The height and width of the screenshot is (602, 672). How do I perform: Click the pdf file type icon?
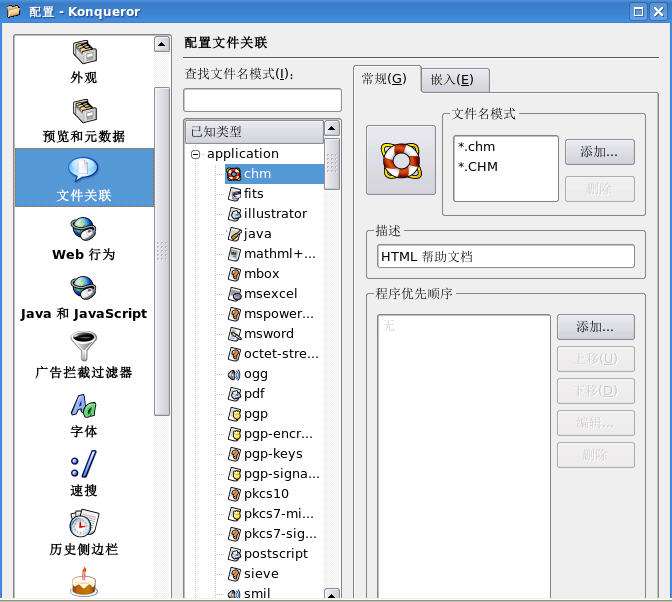234,394
